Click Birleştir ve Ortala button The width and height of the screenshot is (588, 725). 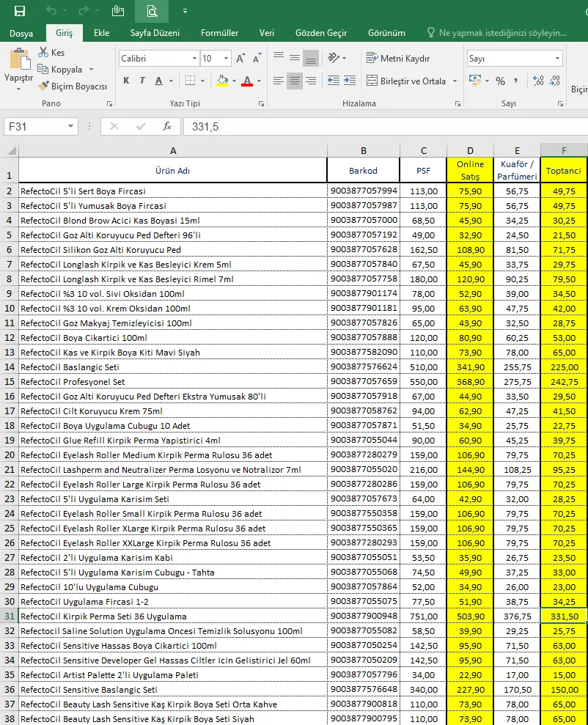click(406, 81)
